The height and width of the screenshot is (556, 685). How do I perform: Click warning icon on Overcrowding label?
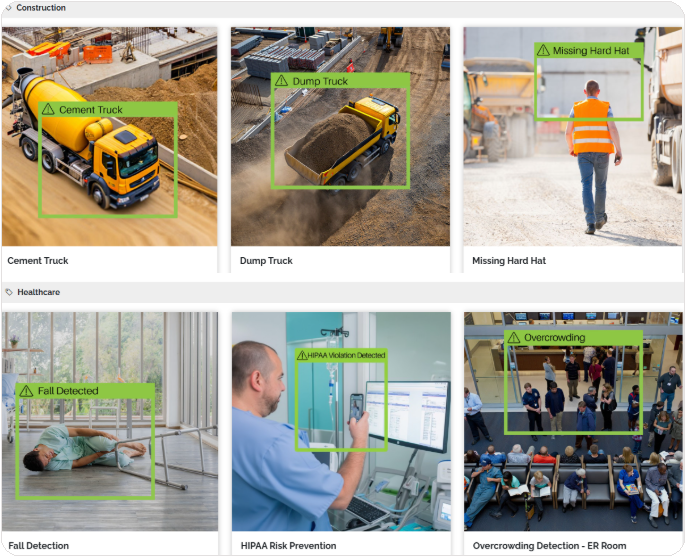coord(514,338)
